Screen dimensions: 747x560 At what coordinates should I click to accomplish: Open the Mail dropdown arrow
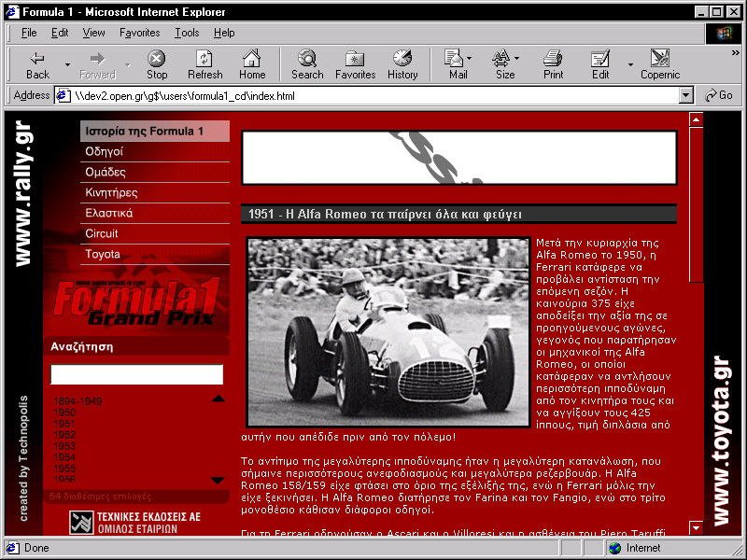[470, 58]
